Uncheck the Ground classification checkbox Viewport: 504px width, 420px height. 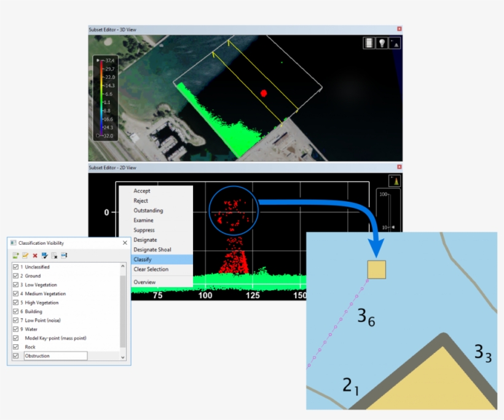coord(16,276)
